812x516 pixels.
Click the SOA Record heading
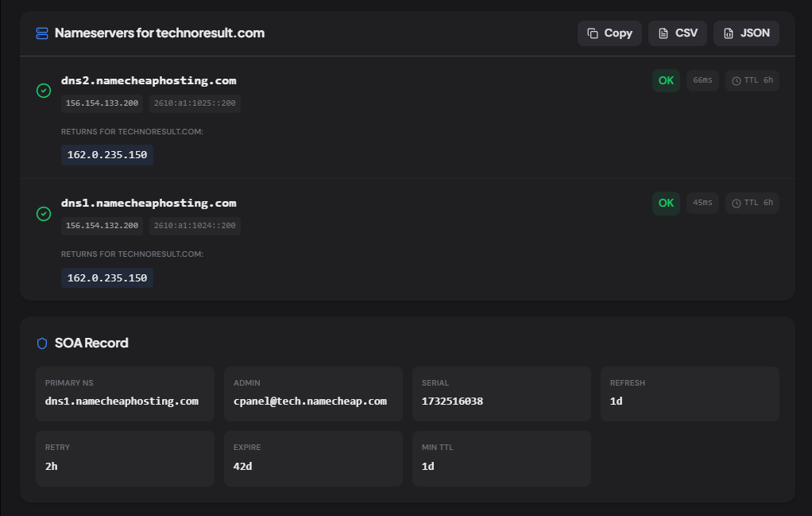[91, 343]
